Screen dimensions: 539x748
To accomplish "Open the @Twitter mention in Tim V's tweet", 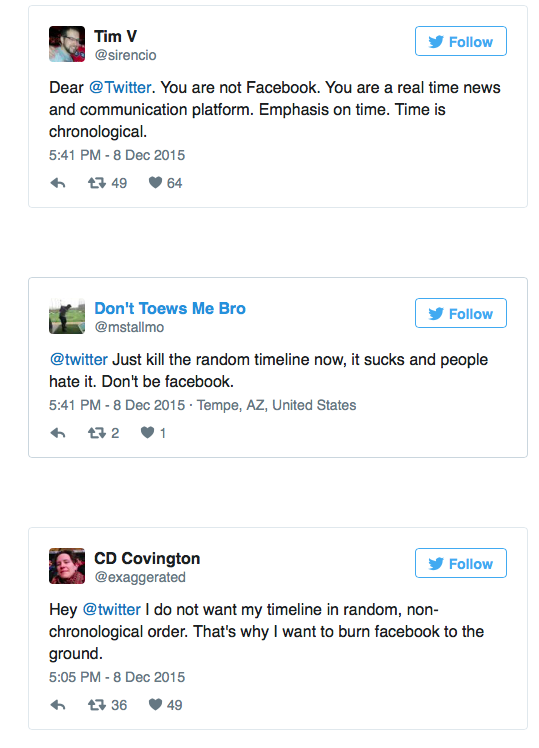I will click(x=120, y=88).
